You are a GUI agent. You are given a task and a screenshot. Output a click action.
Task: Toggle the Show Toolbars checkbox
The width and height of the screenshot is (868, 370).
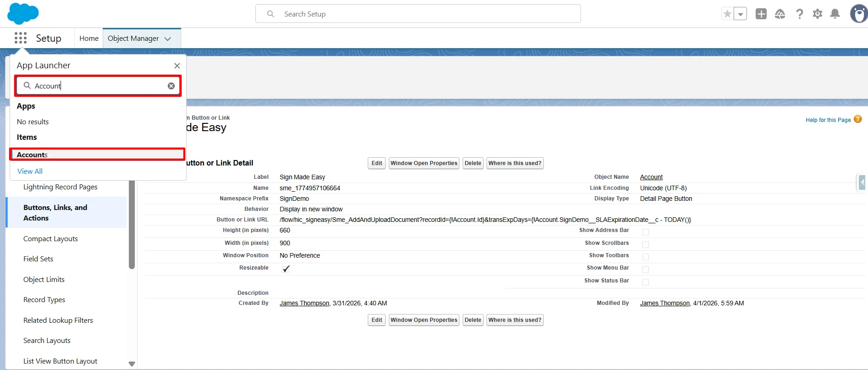[646, 257]
